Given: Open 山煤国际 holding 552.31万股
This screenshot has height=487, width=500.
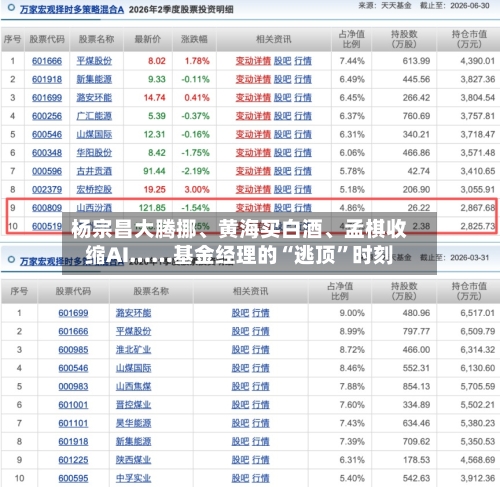Looking at the screenshot, I should click(133, 368).
